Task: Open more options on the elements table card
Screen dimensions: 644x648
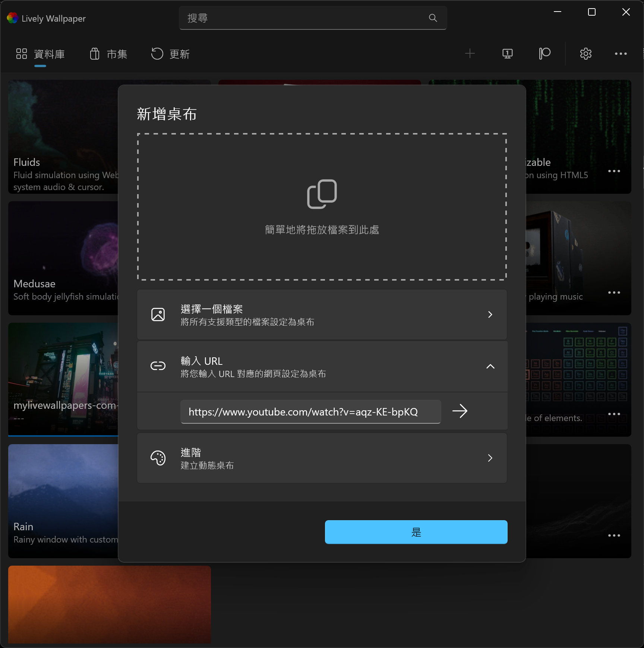Action: pos(614,414)
